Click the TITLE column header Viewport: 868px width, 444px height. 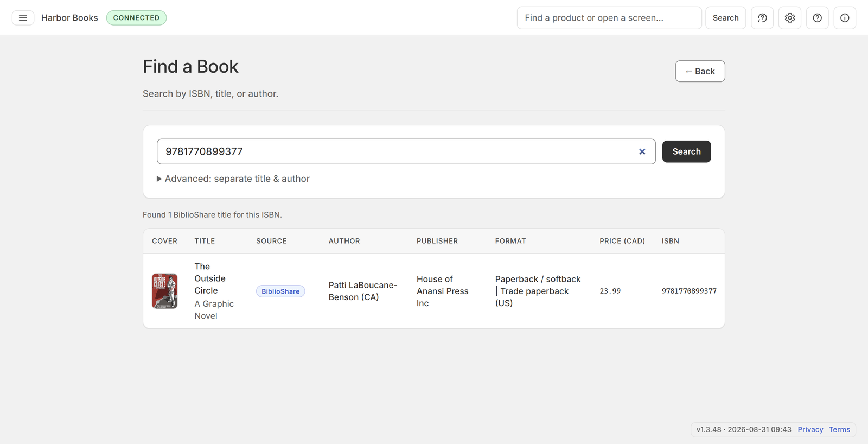click(205, 241)
